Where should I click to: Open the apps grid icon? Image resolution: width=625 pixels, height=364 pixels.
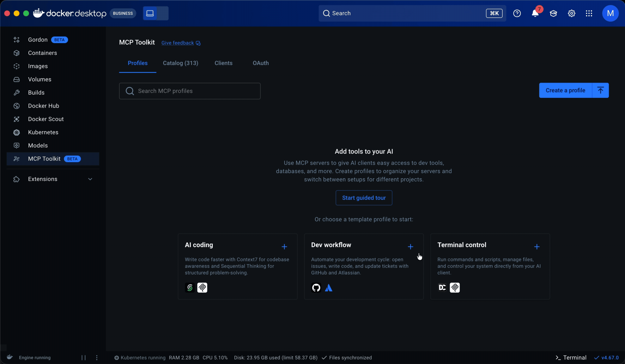click(589, 13)
